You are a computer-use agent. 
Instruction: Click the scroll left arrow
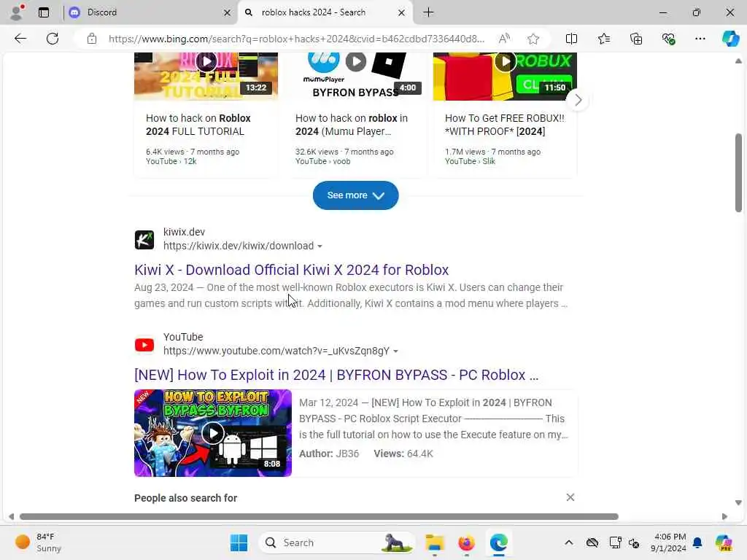pos(12,517)
